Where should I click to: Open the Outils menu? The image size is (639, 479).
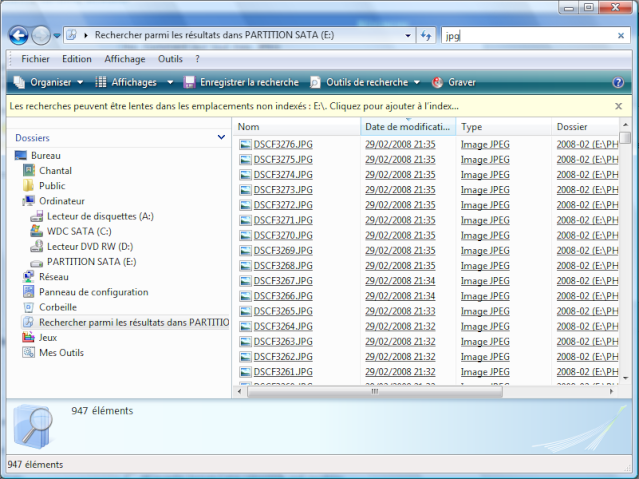[170, 59]
